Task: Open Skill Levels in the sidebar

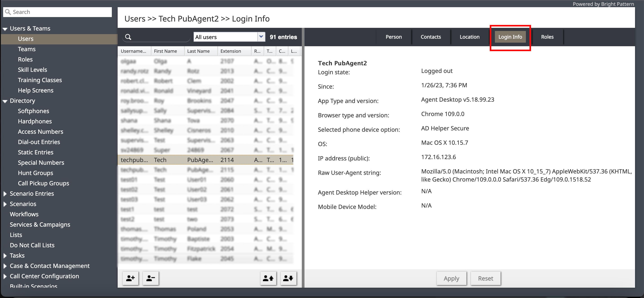Action: 33,70
